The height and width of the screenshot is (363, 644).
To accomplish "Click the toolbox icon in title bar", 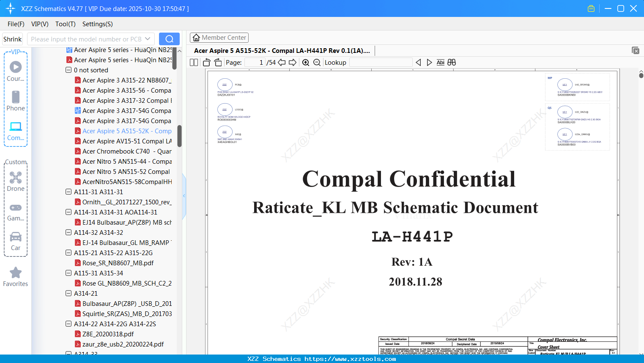I will pyautogui.click(x=591, y=8).
